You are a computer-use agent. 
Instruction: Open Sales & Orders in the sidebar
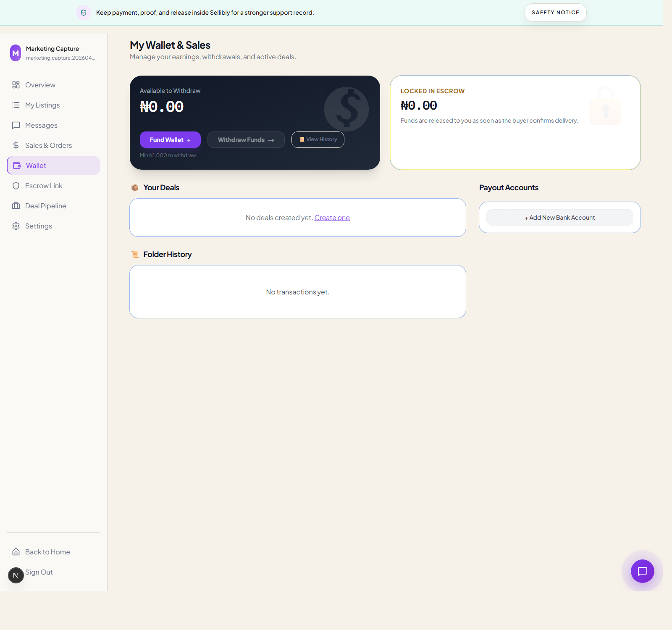coord(53,145)
